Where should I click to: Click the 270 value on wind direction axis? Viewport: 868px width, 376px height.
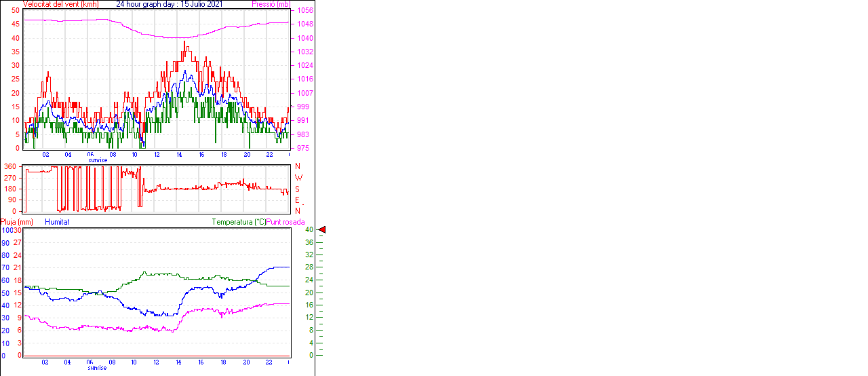click(10, 178)
